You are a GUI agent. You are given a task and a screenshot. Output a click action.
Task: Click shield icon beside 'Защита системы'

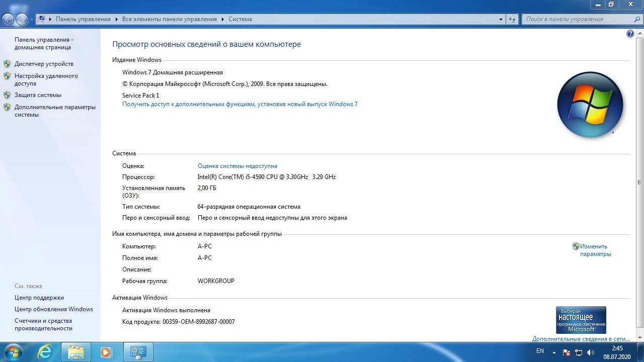tap(7, 95)
